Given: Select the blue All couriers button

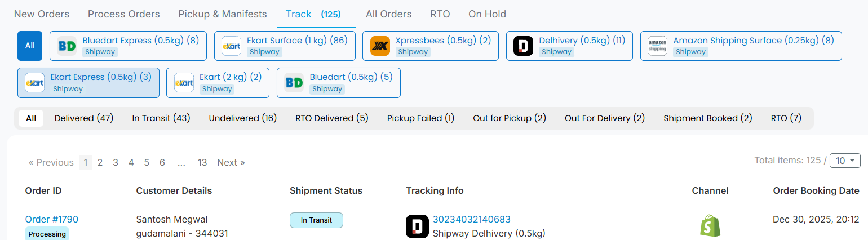Looking at the screenshot, I should [x=30, y=46].
